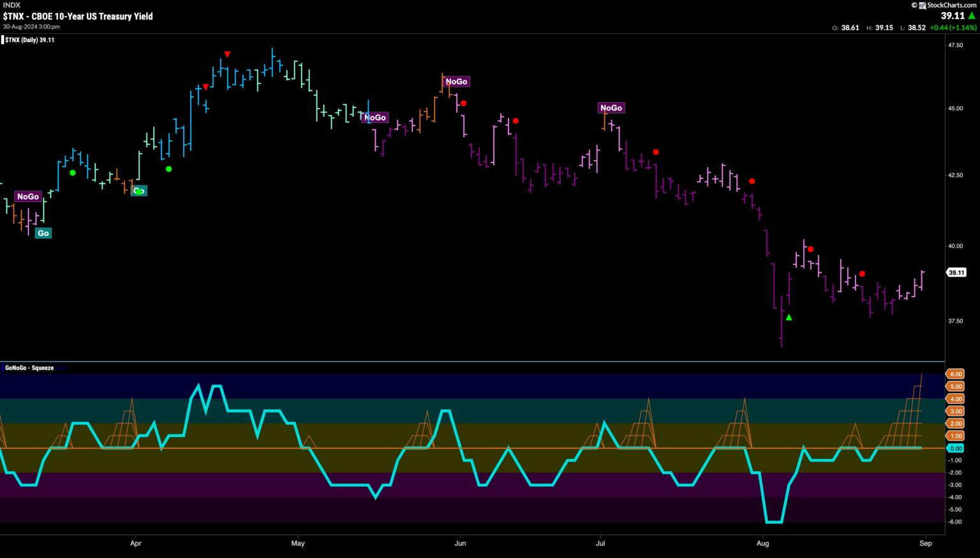Click the +0.44 (+1.14%) change value
Viewport: 980px width, 558px height.
click(953, 28)
